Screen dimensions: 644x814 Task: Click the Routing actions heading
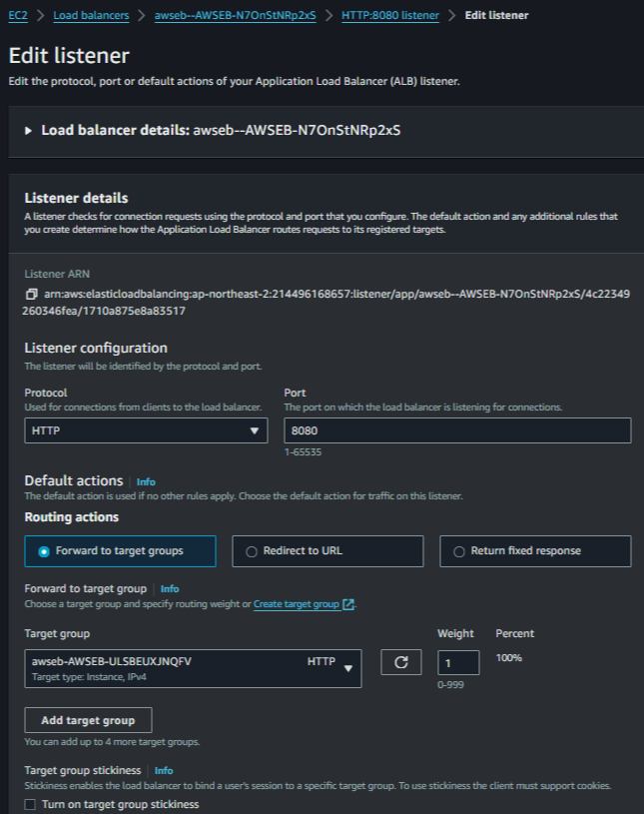click(72, 517)
